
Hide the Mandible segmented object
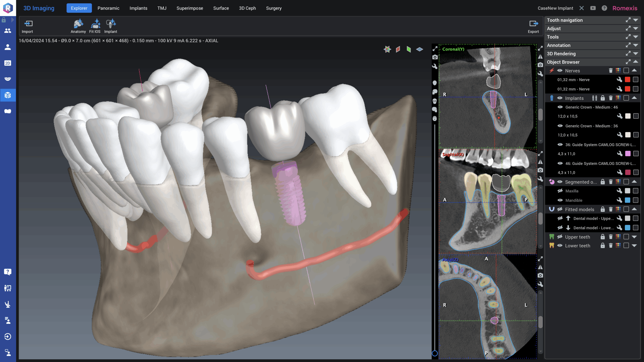pos(560,200)
